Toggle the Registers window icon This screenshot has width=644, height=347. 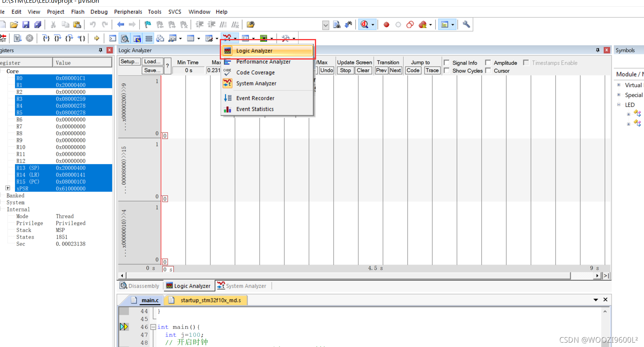[149, 38]
